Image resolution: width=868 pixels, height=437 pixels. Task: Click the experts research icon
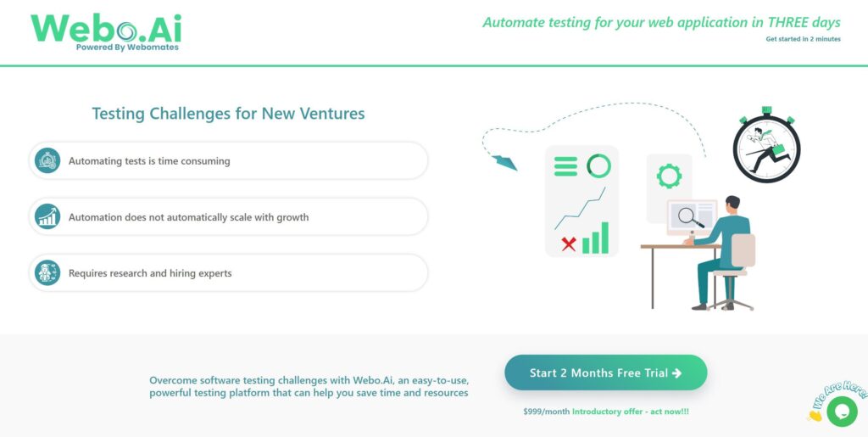pos(47,272)
